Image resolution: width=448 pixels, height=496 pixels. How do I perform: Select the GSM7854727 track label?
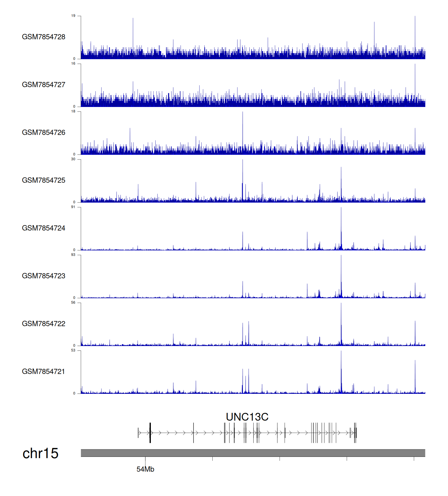pyautogui.click(x=44, y=85)
